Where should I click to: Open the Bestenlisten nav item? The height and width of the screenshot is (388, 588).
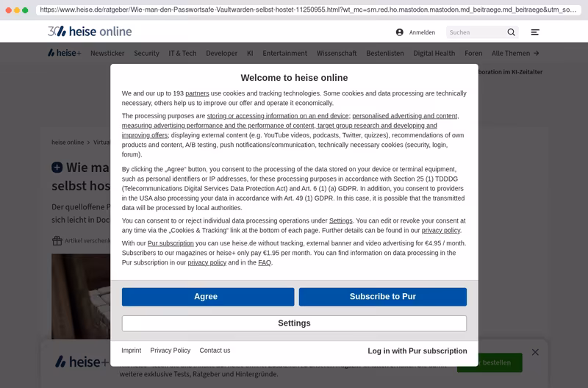point(385,53)
